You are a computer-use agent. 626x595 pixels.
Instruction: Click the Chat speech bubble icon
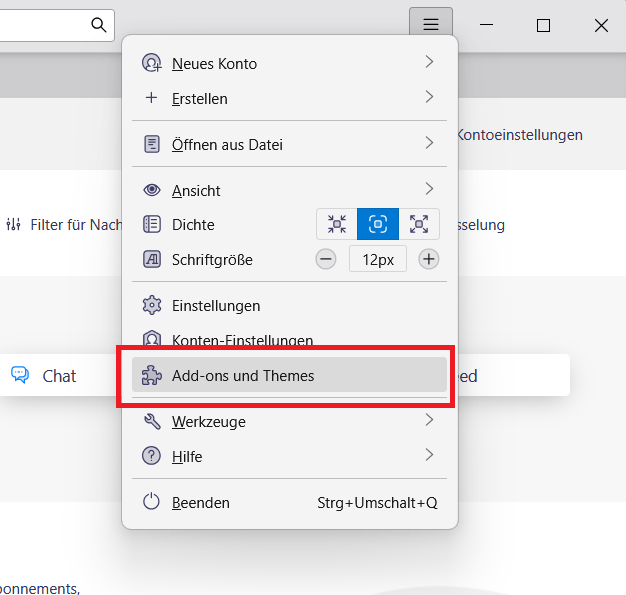pyautogui.click(x=20, y=375)
